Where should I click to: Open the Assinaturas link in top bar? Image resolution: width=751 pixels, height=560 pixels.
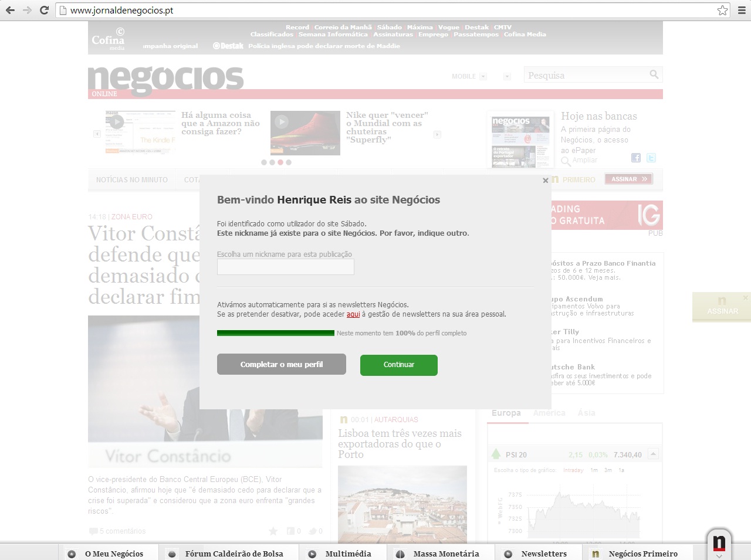[x=393, y=34]
